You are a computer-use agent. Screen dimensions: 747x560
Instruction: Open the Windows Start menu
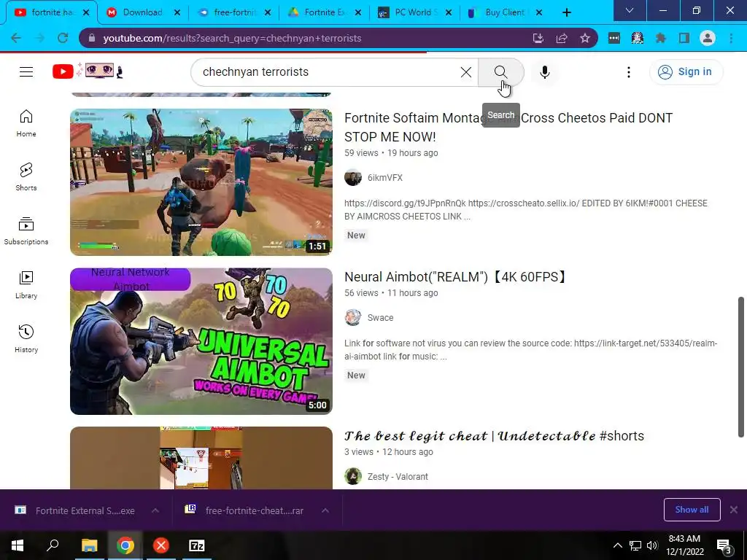[18, 545]
